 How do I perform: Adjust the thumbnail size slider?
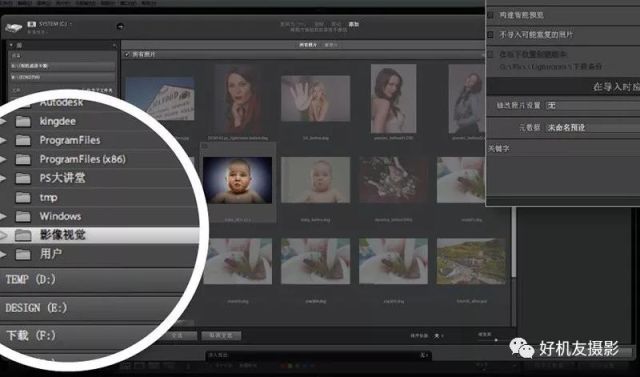(x=495, y=340)
